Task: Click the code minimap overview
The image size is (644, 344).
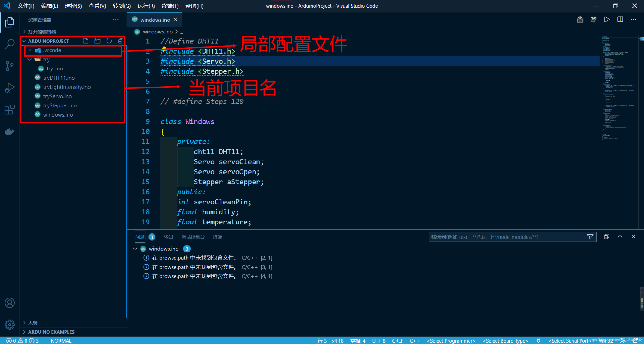Action: click(x=620, y=89)
